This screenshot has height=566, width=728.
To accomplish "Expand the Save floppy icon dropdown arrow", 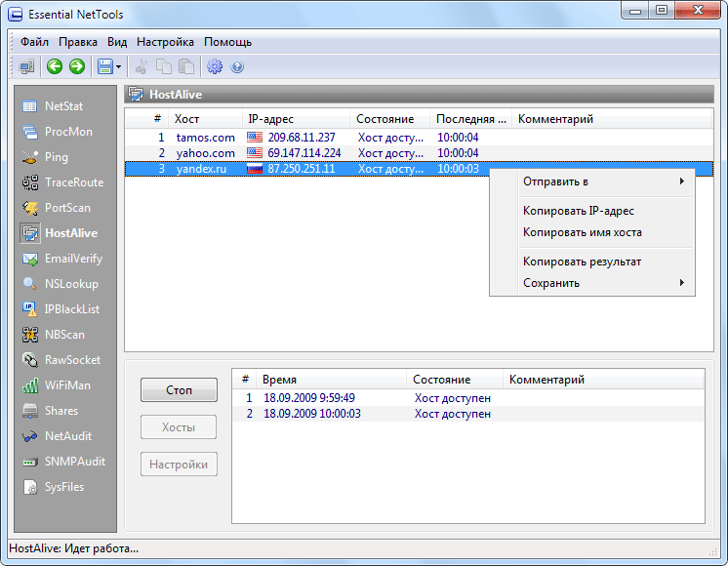I will pyautogui.click(x=118, y=67).
